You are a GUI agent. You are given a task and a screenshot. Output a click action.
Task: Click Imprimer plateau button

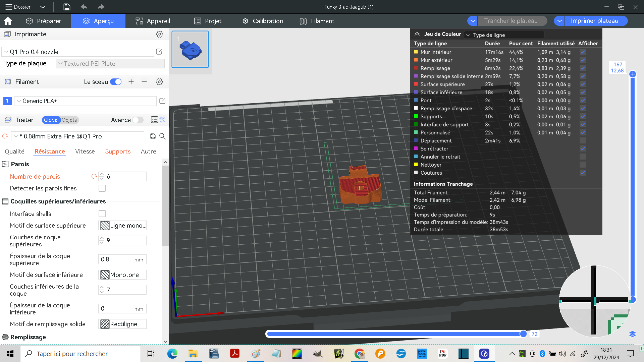point(594,21)
